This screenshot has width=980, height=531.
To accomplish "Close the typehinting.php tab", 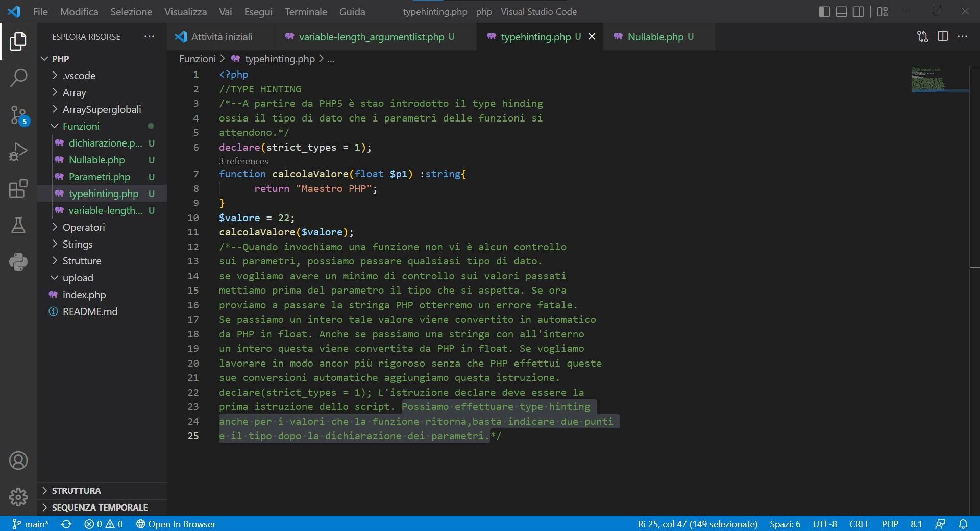I will pos(592,37).
